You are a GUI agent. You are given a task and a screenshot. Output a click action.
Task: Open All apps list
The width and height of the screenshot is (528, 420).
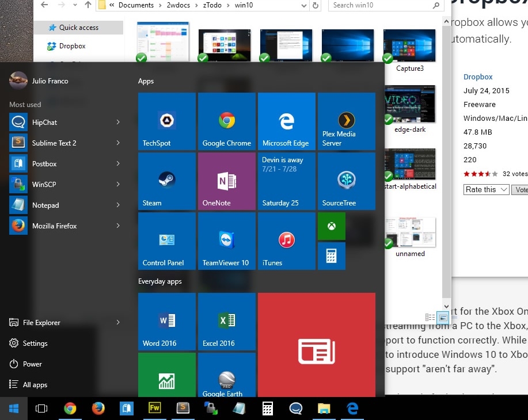tap(35, 385)
